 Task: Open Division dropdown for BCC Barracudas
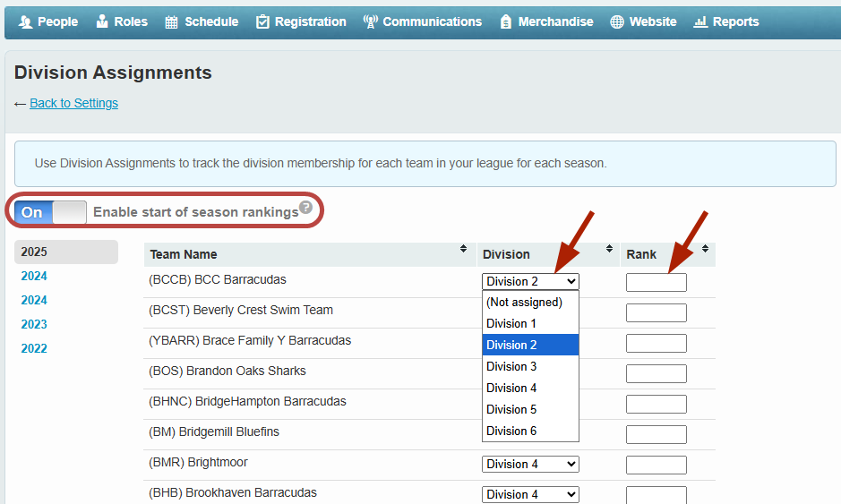(530, 281)
